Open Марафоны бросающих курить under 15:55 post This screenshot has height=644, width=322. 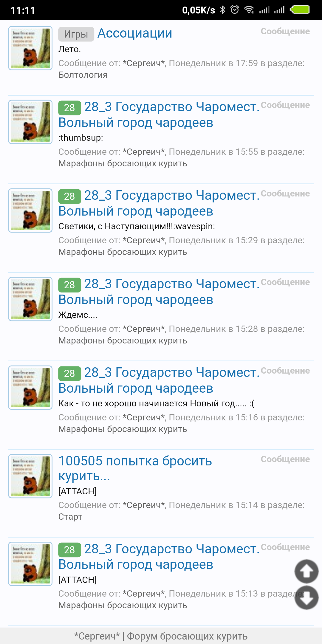(x=123, y=163)
